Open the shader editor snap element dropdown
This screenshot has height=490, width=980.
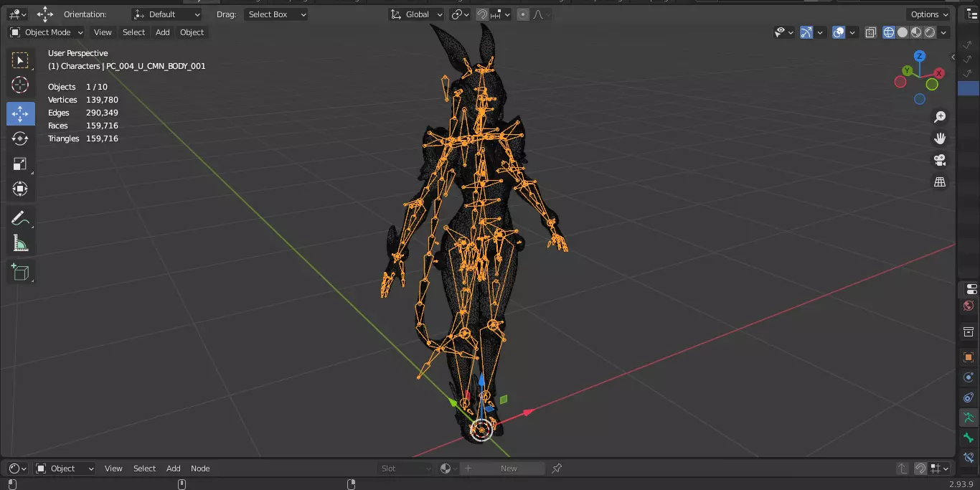pyautogui.click(x=940, y=468)
